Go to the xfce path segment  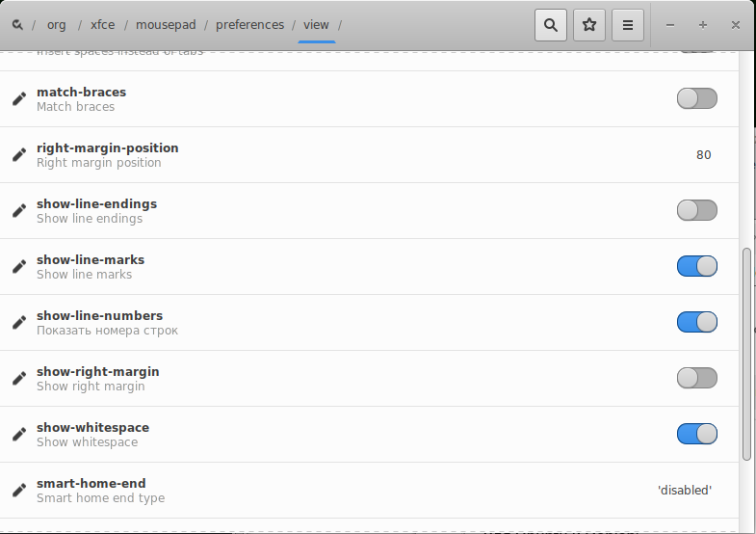coord(102,25)
